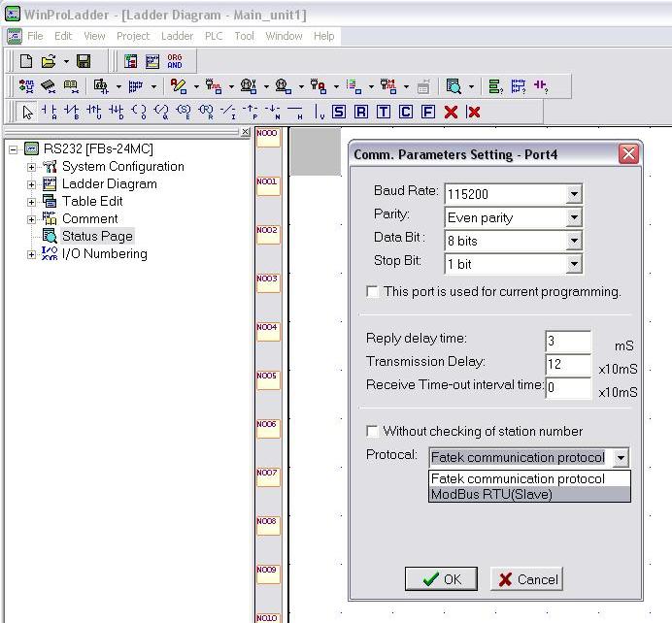Viewport: 672px width, 623px height.
Task: Click the PLC chip connection icon
Action: (x=48, y=86)
